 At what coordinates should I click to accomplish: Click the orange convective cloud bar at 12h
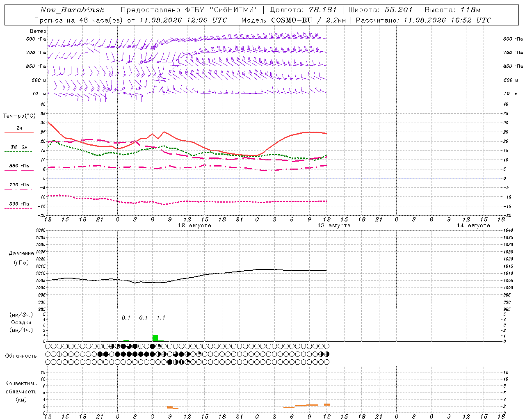[x=327, y=404]
